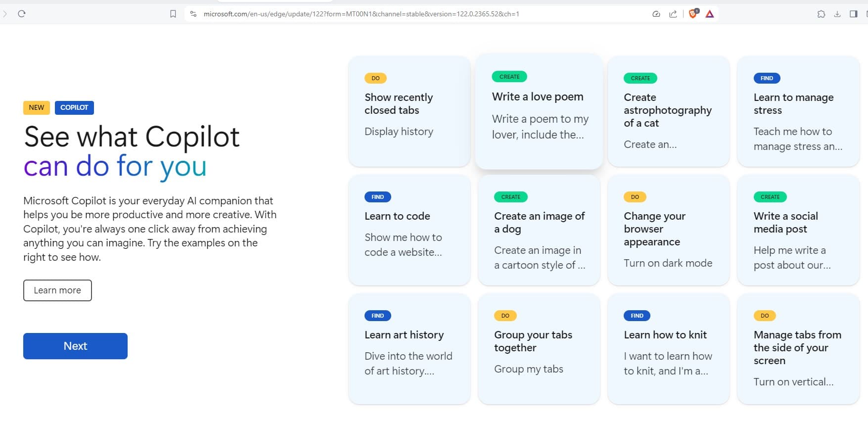Open the downloads icon

(837, 14)
